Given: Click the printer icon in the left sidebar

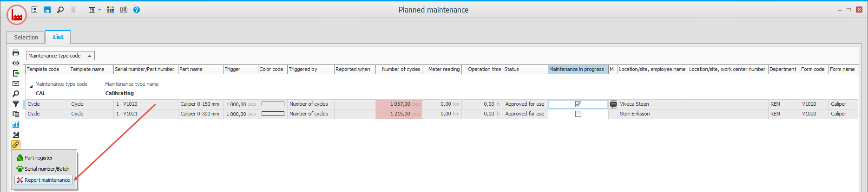Looking at the screenshot, I should [x=16, y=53].
